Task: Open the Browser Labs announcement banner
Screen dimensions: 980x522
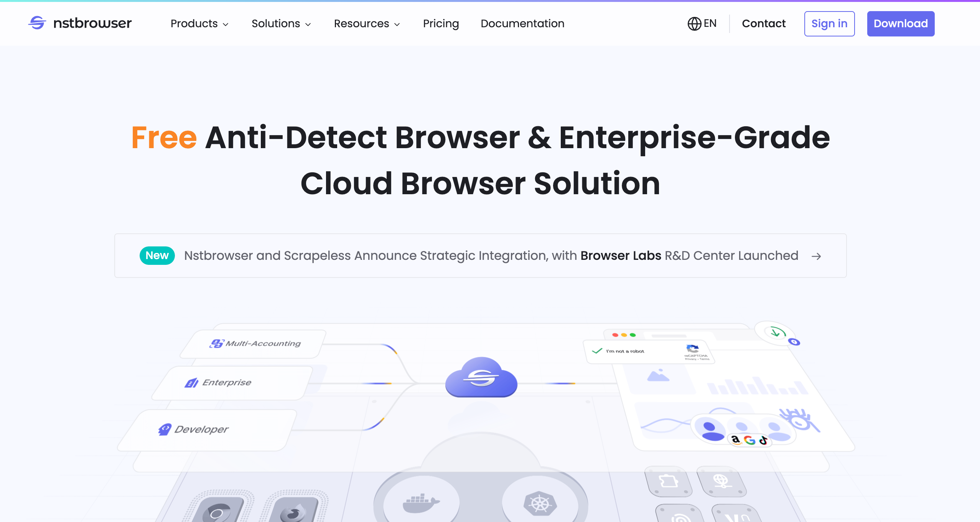Action: coord(491,256)
